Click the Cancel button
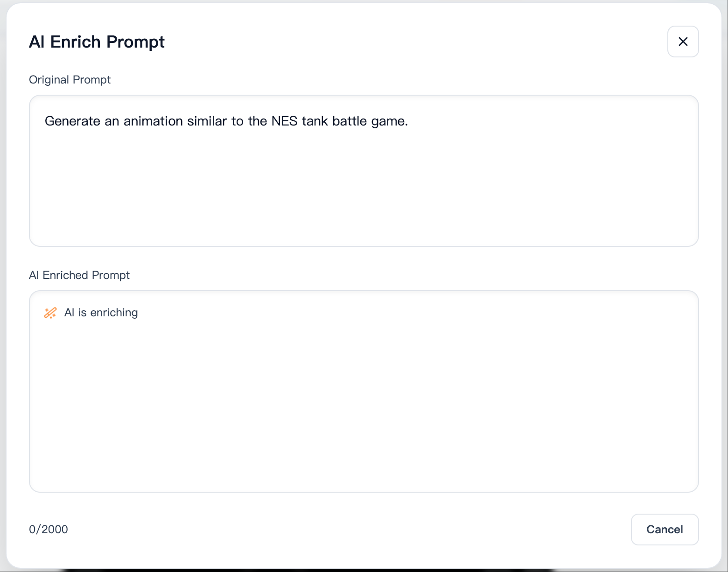The height and width of the screenshot is (572, 728). click(x=665, y=530)
